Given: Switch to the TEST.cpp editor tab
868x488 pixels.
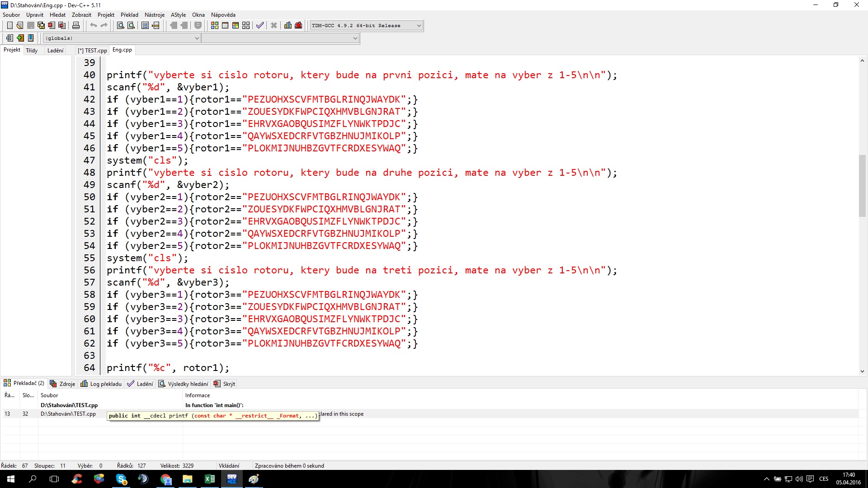Looking at the screenshot, I should click(x=93, y=50).
